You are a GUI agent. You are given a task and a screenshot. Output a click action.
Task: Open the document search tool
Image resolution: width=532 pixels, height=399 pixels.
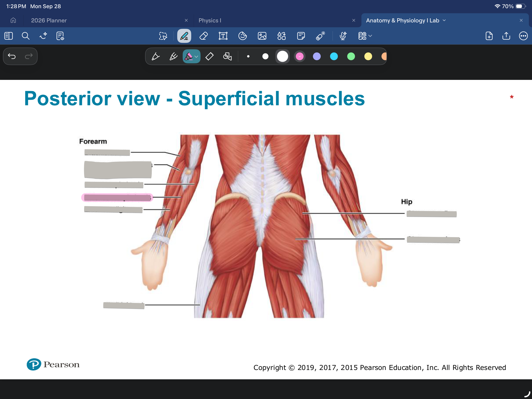(x=26, y=36)
